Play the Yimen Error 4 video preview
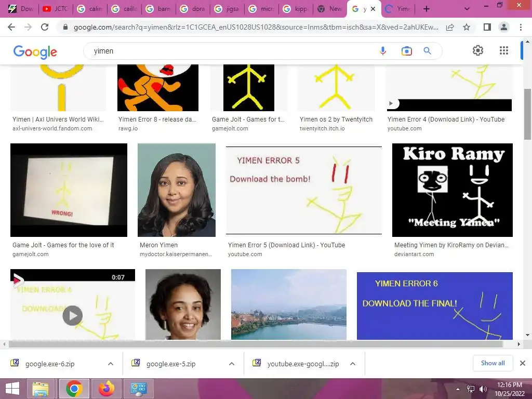Viewport: 532px width, 399px height. pos(72,315)
